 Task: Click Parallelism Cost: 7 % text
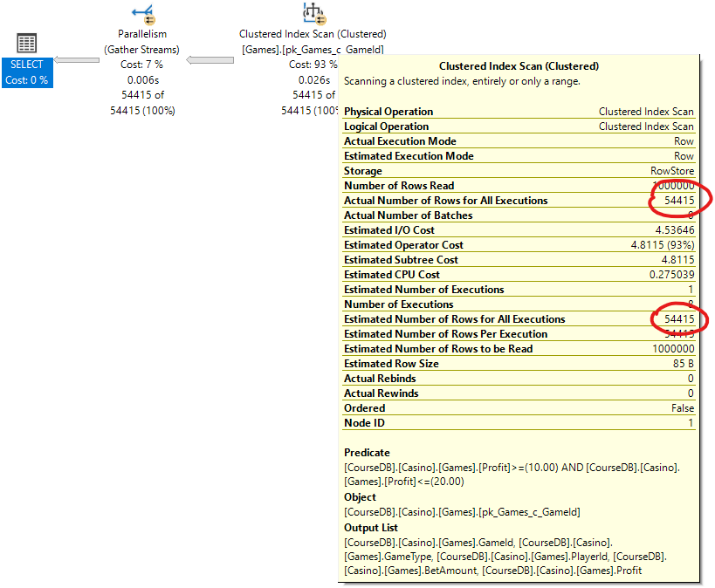[x=141, y=65]
